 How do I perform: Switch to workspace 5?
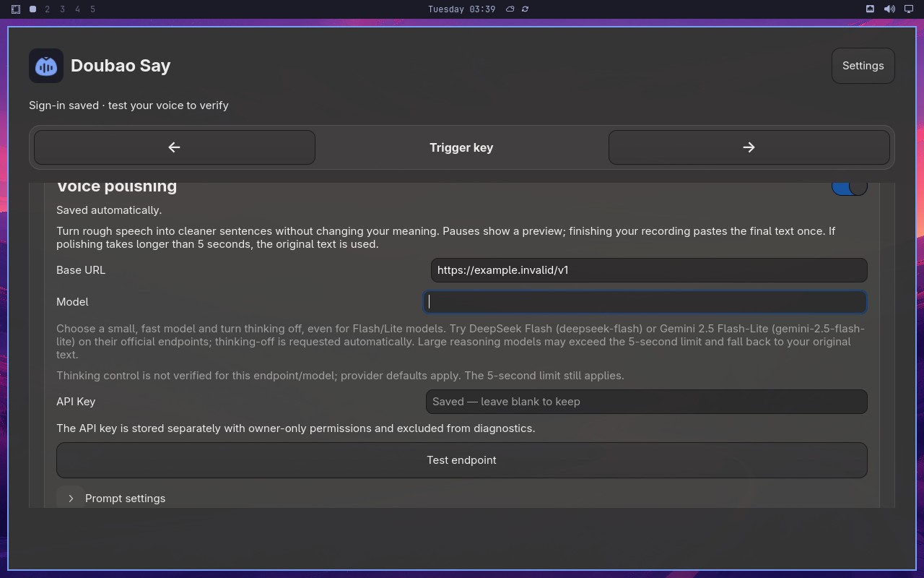[93, 9]
